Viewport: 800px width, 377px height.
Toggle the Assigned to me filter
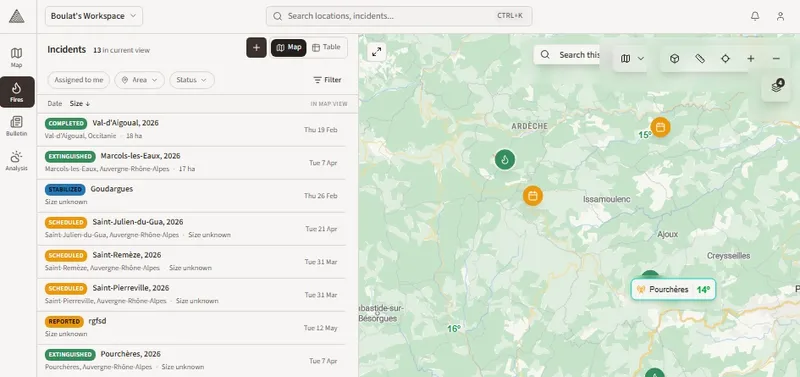pyautogui.click(x=79, y=80)
